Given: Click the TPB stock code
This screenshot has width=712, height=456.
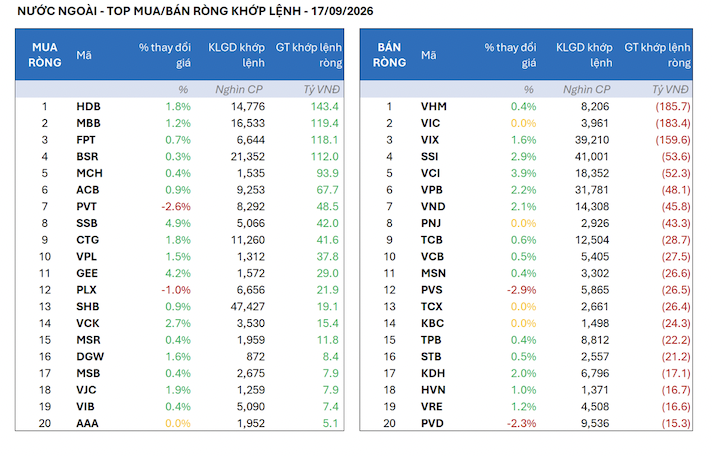Looking at the screenshot, I should coord(431,340).
